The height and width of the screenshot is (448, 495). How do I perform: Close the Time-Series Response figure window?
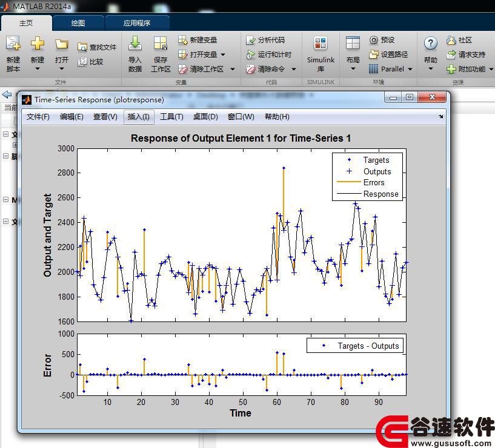click(432, 97)
